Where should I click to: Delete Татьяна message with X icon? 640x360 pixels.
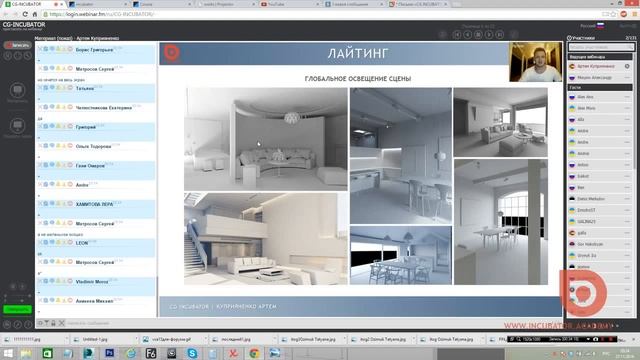(x=40, y=88)
